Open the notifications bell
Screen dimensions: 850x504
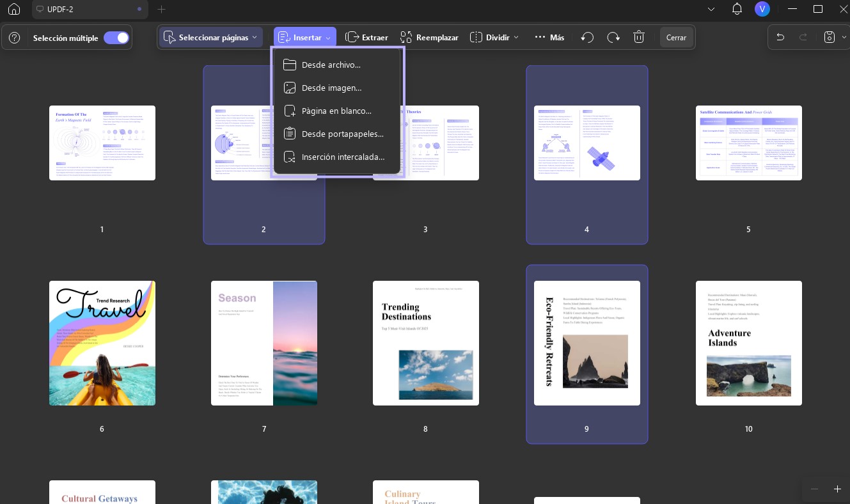[737, 9]
